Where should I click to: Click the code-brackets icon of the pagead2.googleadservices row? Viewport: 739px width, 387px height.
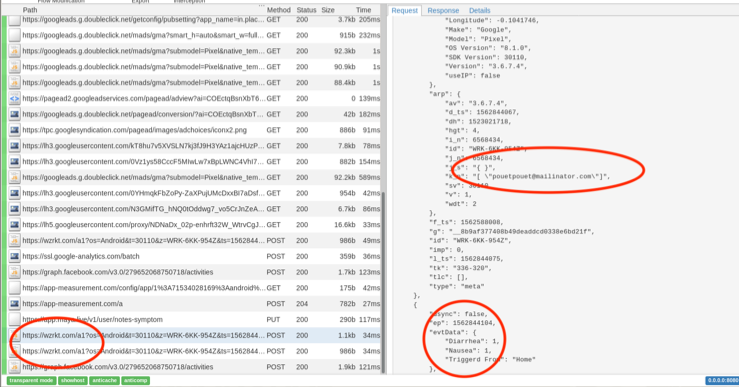pos(14,99)
